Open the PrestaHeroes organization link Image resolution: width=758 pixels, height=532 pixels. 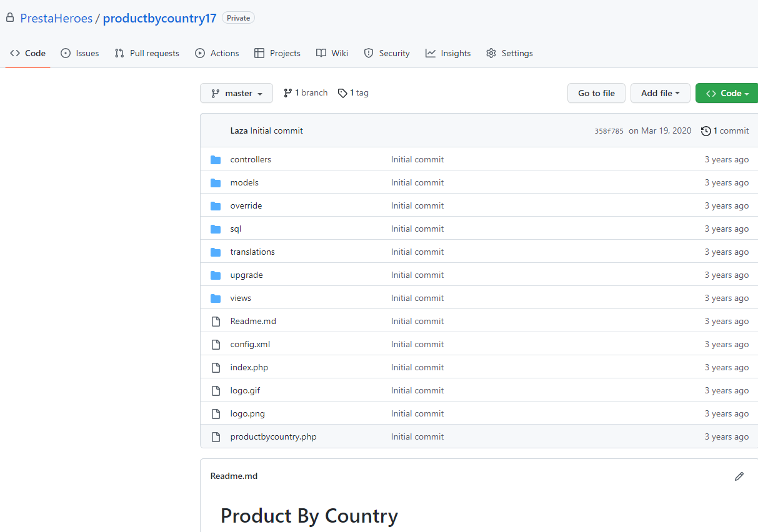pyautogui.click(x=56, y=18)
